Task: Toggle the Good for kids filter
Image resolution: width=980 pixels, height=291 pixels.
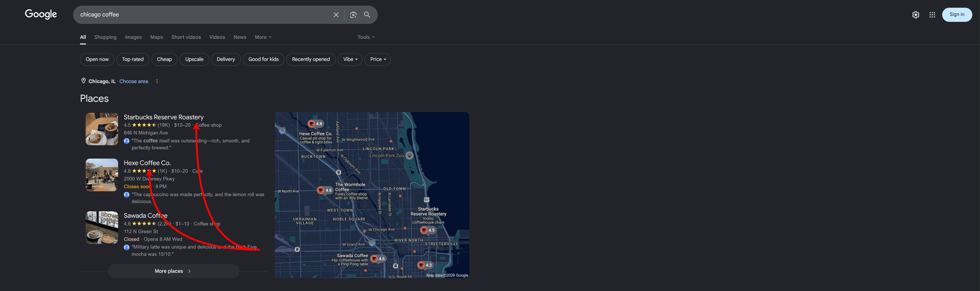Action: coord(263,59)
